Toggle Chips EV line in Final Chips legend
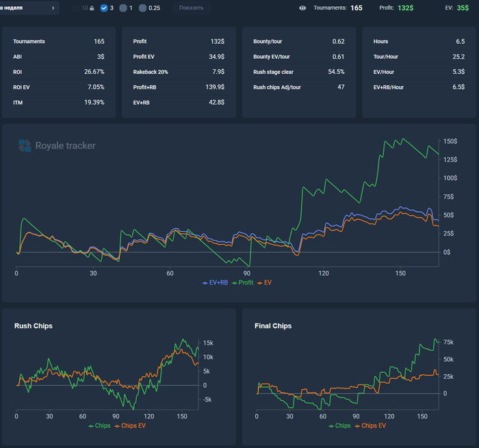This screenshot has height=448, width=479. 370,425
